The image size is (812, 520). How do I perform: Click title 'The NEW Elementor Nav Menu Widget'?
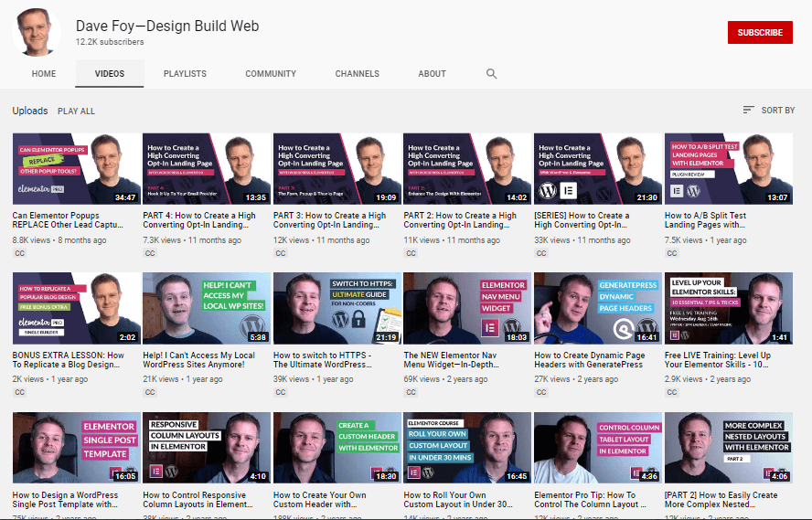452,359
